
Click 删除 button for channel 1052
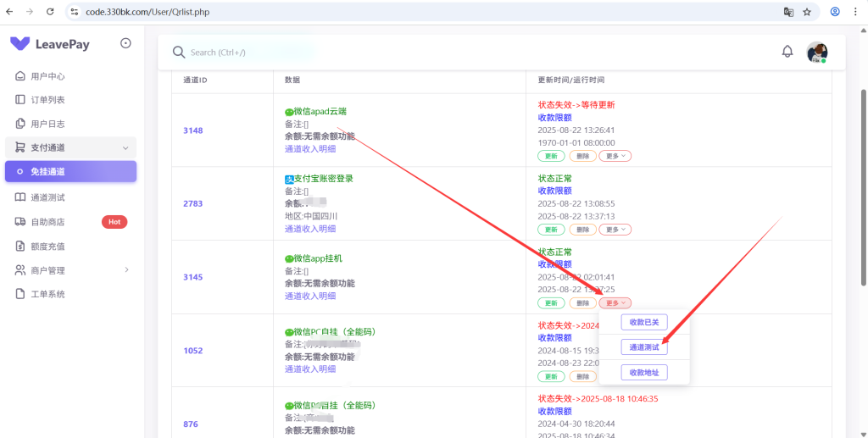[583, 377]
